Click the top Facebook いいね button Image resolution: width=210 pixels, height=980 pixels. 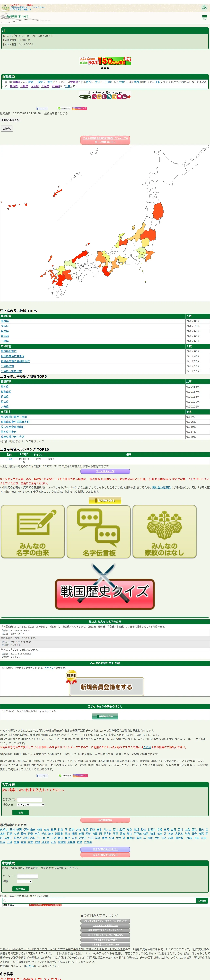(x=42, y=108)
